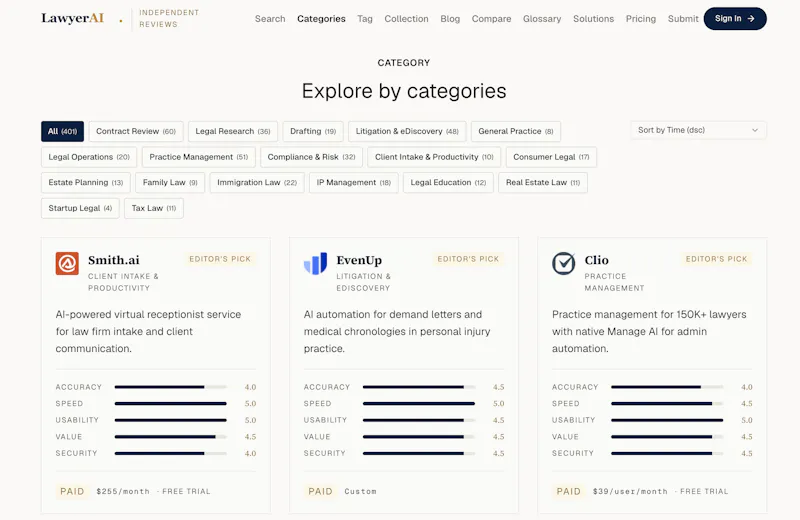Filter by Practice Management category chip
This screenshot has width=800, height=520.
click(x=198, y=157)
